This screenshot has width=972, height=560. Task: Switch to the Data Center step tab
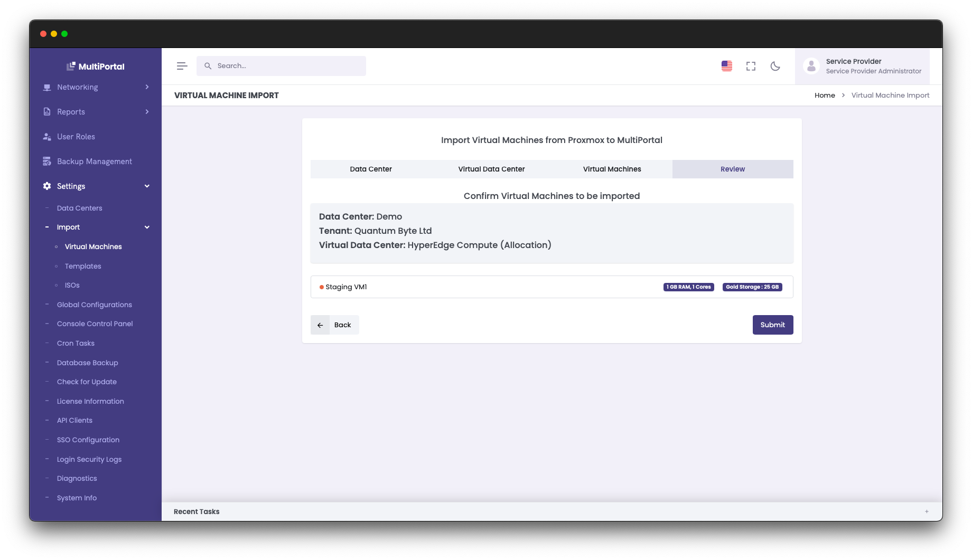tap(370, 169)
